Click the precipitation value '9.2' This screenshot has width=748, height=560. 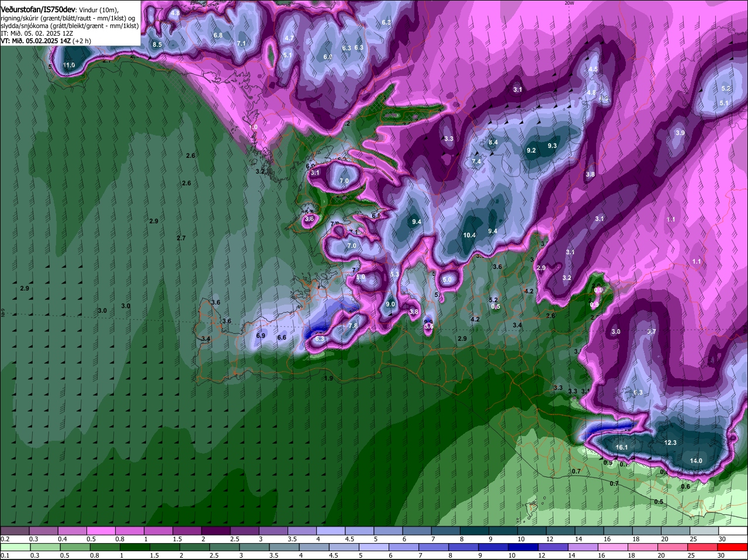click(x=531, y=150)
